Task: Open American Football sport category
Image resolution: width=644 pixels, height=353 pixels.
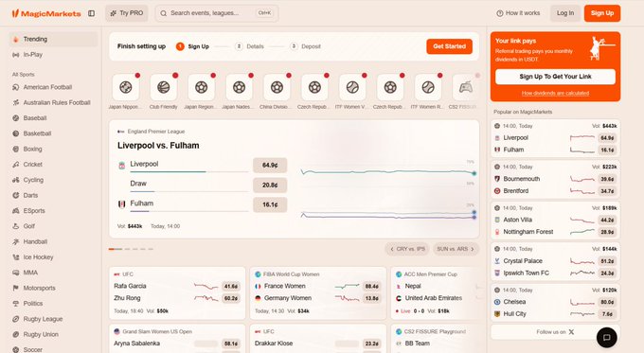Action: (x=53, y=87)
